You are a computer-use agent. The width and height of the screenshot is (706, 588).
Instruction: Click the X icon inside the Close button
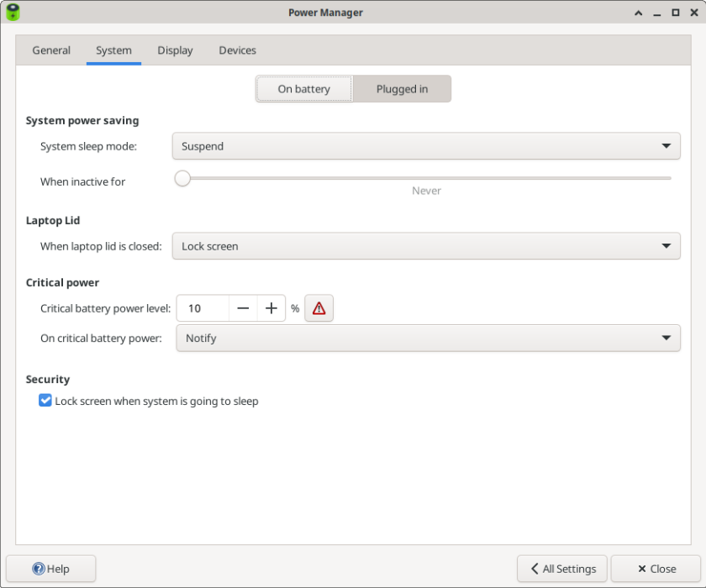[640, 569]
